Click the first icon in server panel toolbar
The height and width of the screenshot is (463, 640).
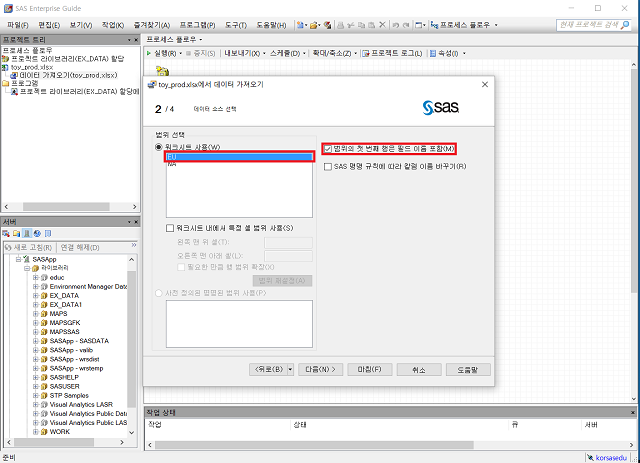tap(6, 234)
